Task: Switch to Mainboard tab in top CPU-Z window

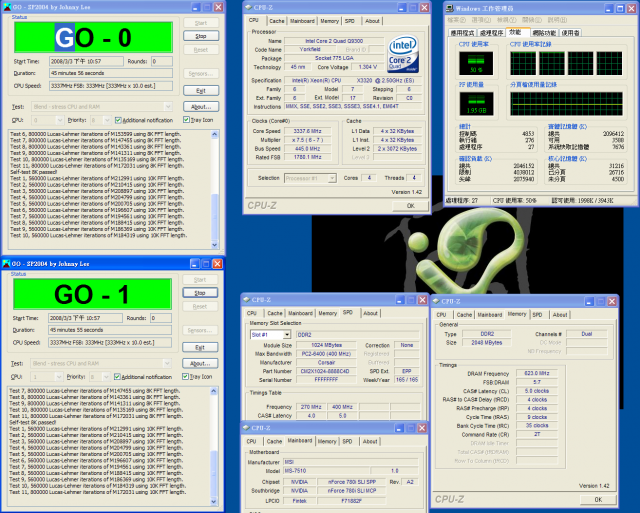Action: (x=302, y=21)
